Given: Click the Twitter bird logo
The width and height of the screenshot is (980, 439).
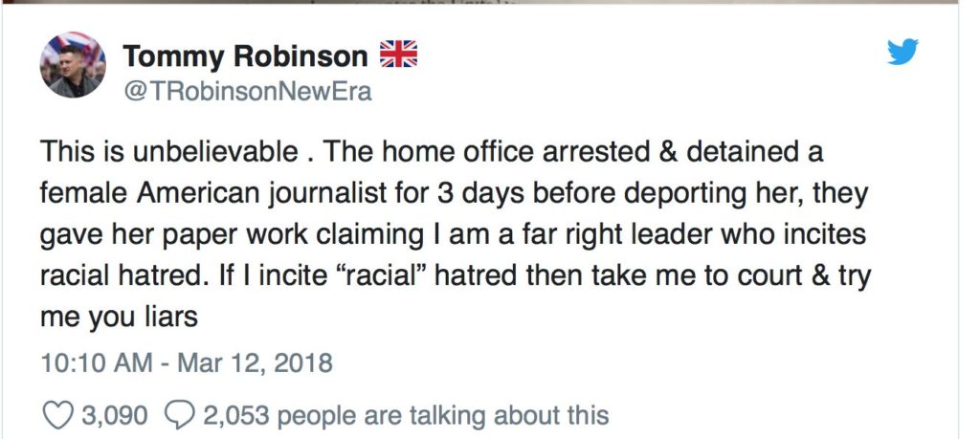Looking at the screenshot, I should (x=902, y=53).
